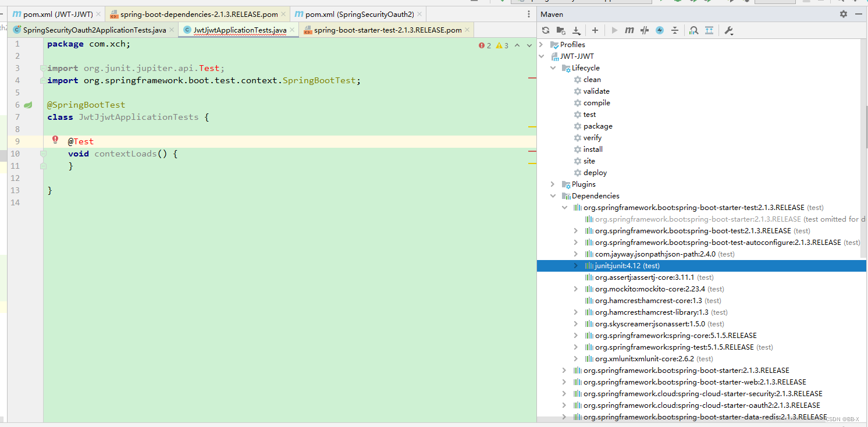Show Maven dependencies diagram icon

click(694, 30)
